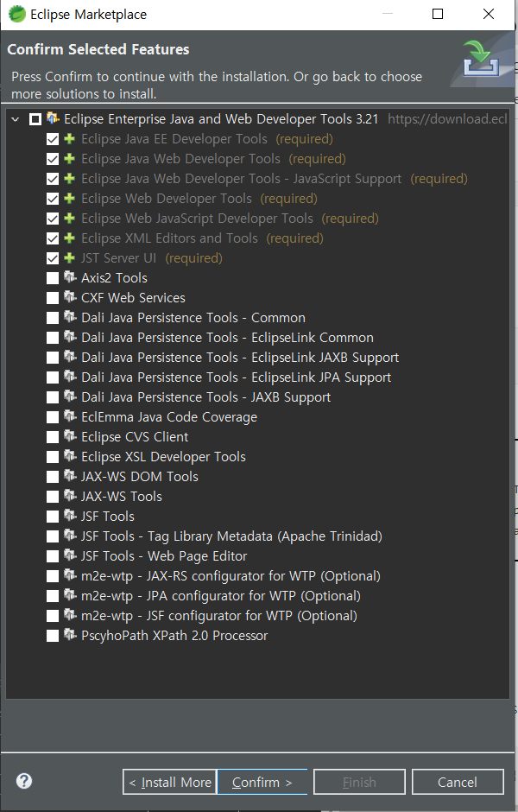Viewport: 518px width, 812px height.
Task: Click the icon beside JAX-WS Tools
Action: [x=70, y=496]
